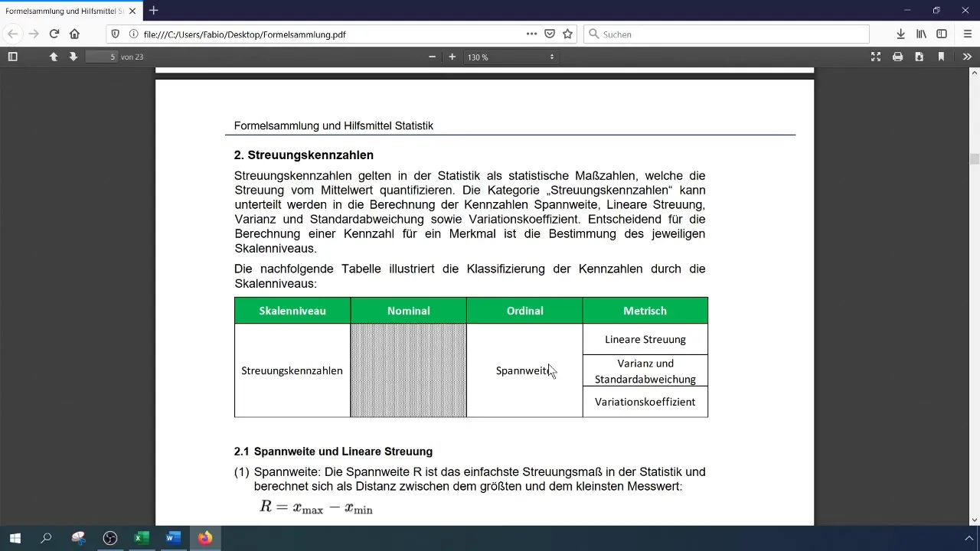Click the vertical scrollbar thumb
This screenshot has height=551, width=980.
pyautogui.click(x=975, y=159)
